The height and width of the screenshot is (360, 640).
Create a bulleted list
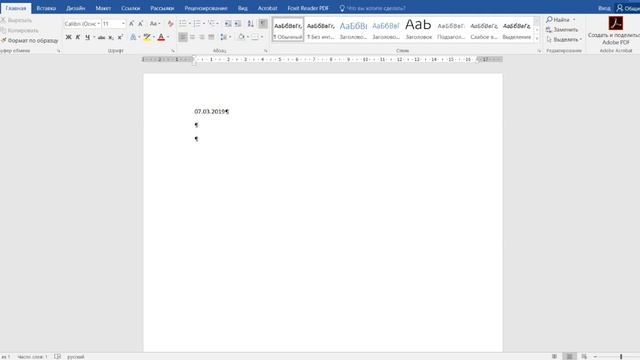tap(183, 24)
